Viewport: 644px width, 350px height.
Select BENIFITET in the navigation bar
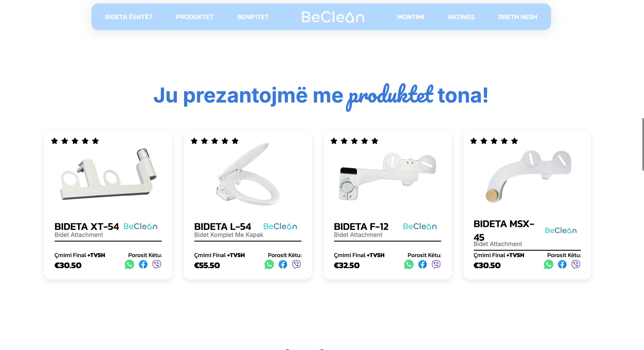(253, 17)
